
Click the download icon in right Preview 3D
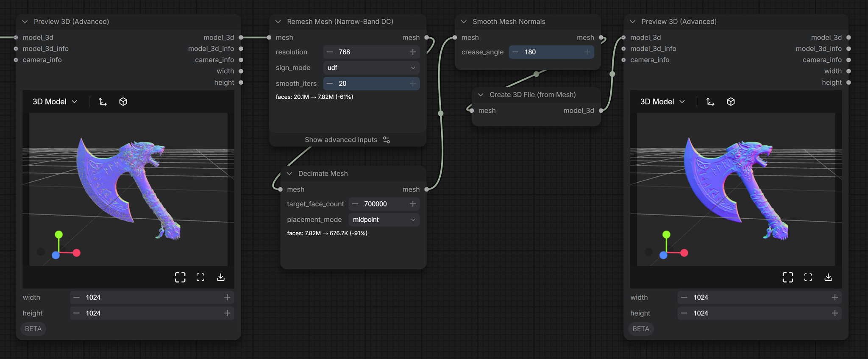point(829,277)
